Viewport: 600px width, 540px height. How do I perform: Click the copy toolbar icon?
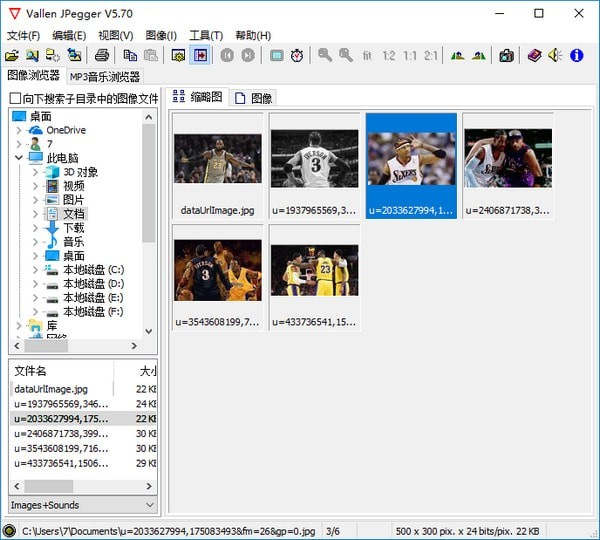pos(130,56)
